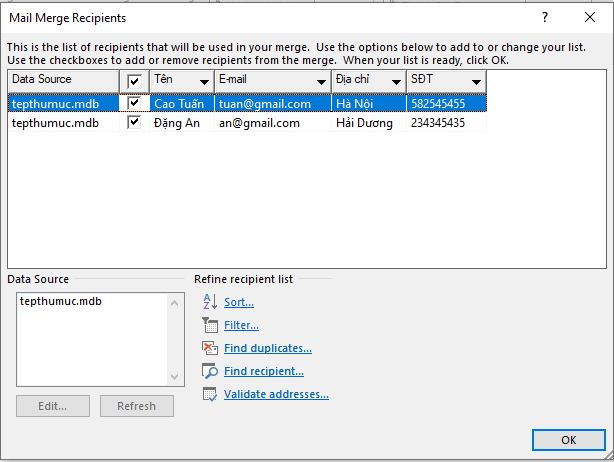
Task: Uncheck the Đặng An recipient checkbox
Action: (x=134, y=122)
